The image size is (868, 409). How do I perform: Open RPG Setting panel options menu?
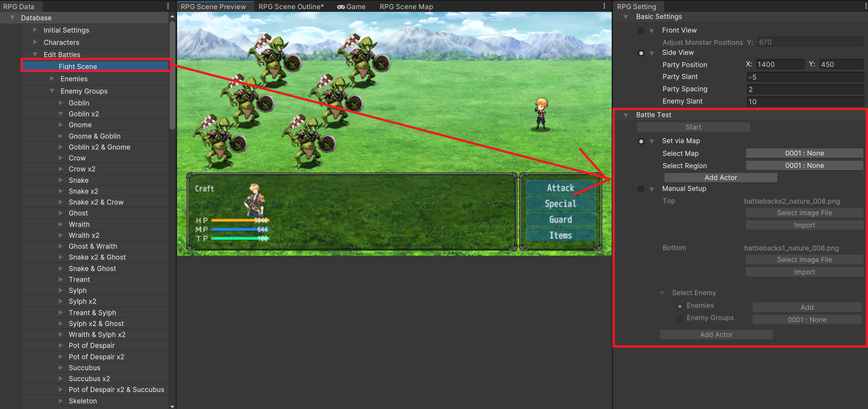click(x=865, y=6)
